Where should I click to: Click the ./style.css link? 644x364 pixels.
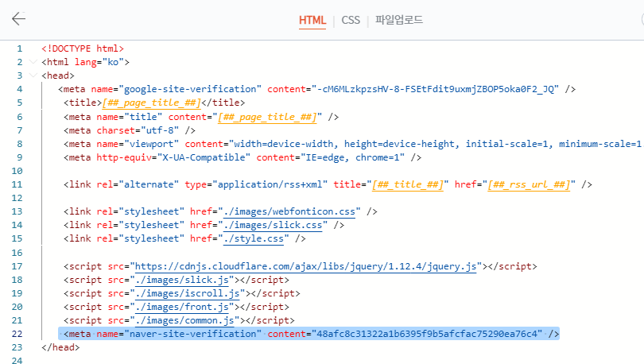[x=254, y=239]
